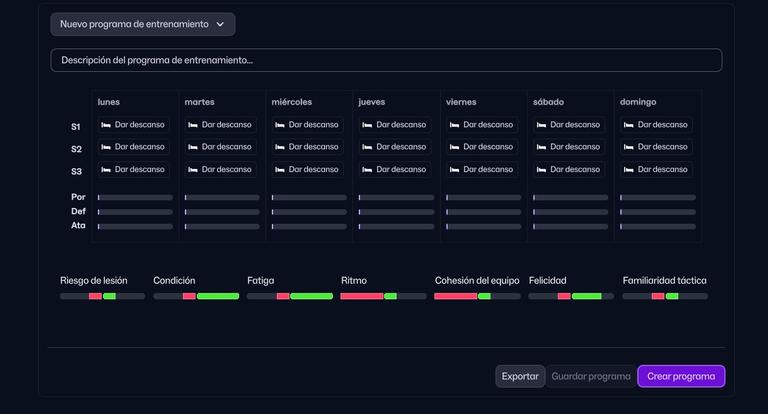Click bed icon in martes S3 cell

[193, 170]
